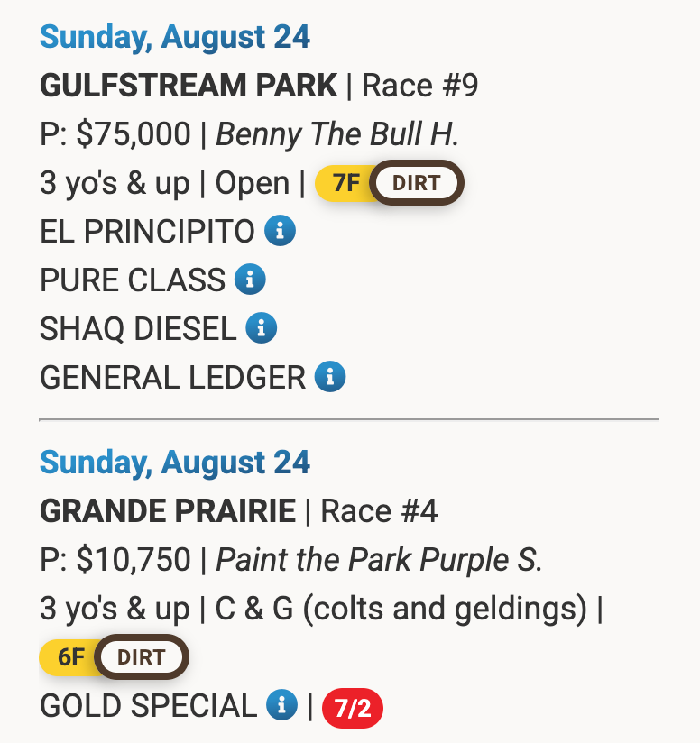
Task: Click the red 7/2 odds badge
Action: coord(353,709)
